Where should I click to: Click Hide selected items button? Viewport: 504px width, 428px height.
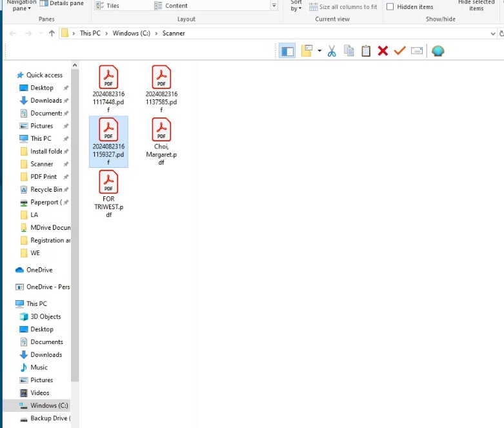coord(476,5)
